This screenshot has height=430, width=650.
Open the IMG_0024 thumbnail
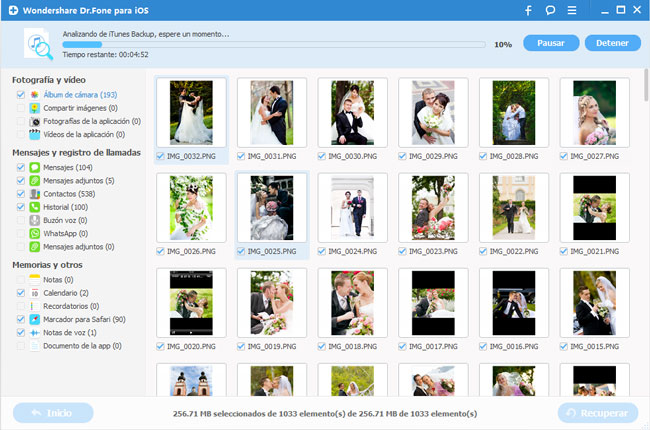click(352, 208)
